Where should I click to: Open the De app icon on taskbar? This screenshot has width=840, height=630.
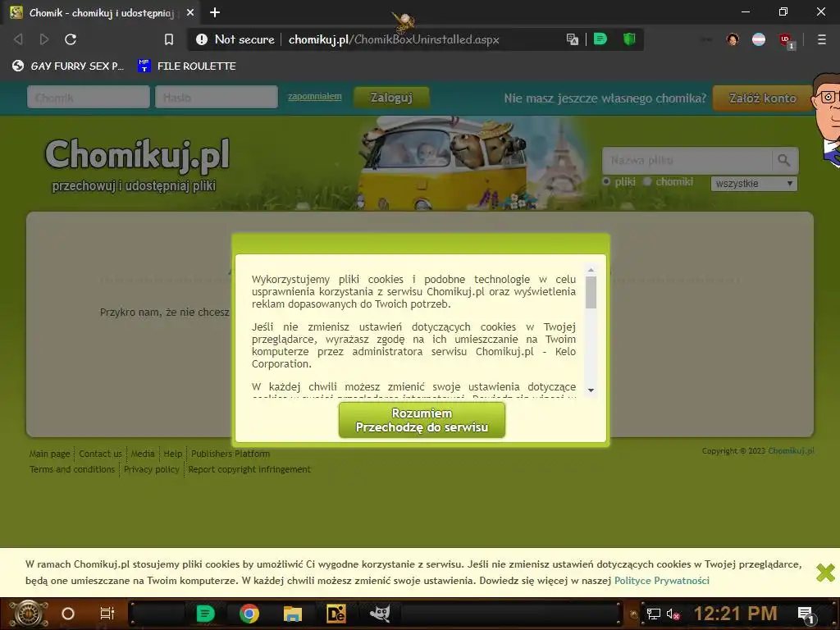click(336, 614)
